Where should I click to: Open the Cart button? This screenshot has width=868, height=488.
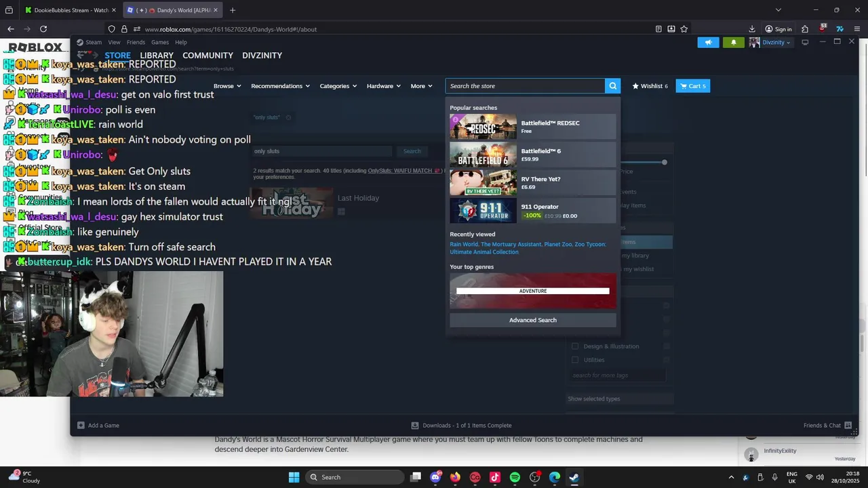pyautogui.click(x=693, y=86)
